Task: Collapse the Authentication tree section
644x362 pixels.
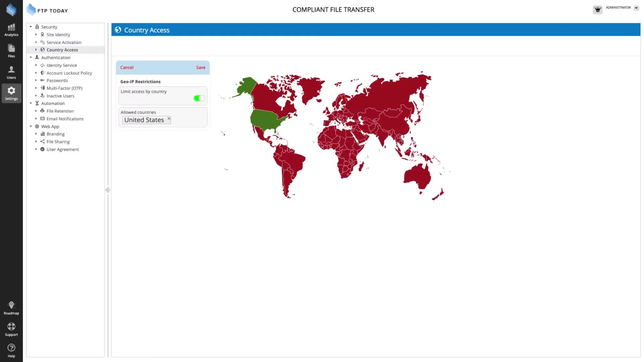Action: [31, 57]
